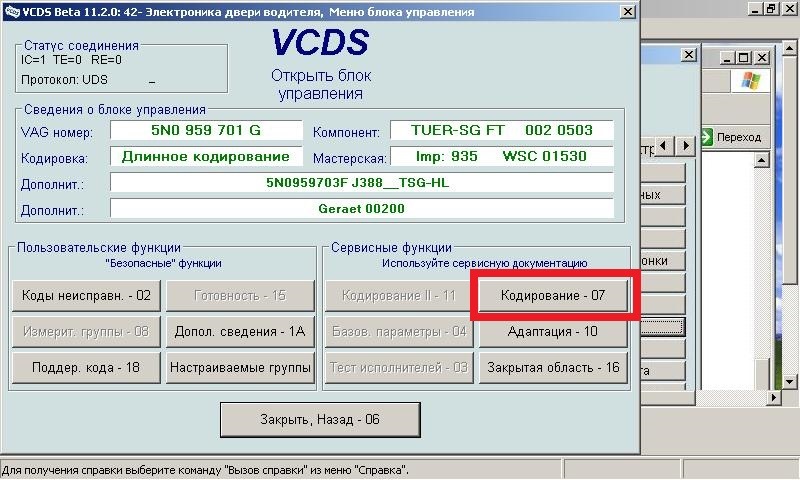Maximize the small background browser window
This screenshot has width=800, height=480.
coord(744,58)
